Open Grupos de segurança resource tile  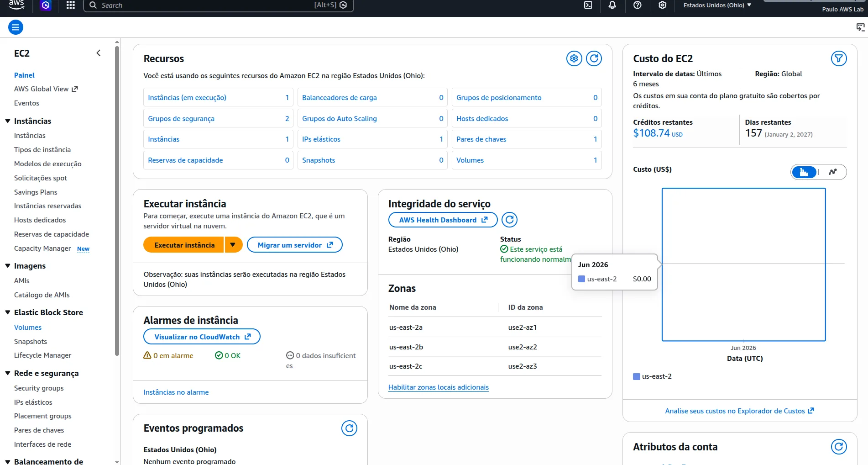(218, 118)
